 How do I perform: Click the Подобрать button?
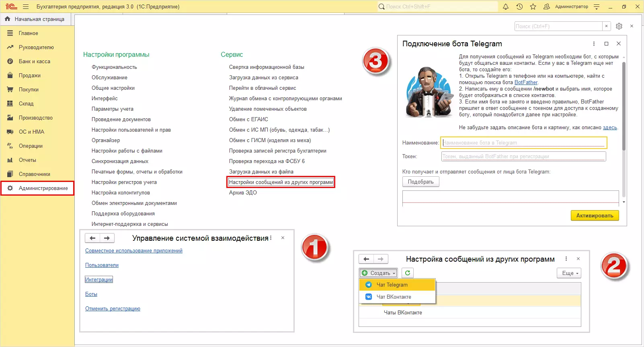click(x=421, y=182)
